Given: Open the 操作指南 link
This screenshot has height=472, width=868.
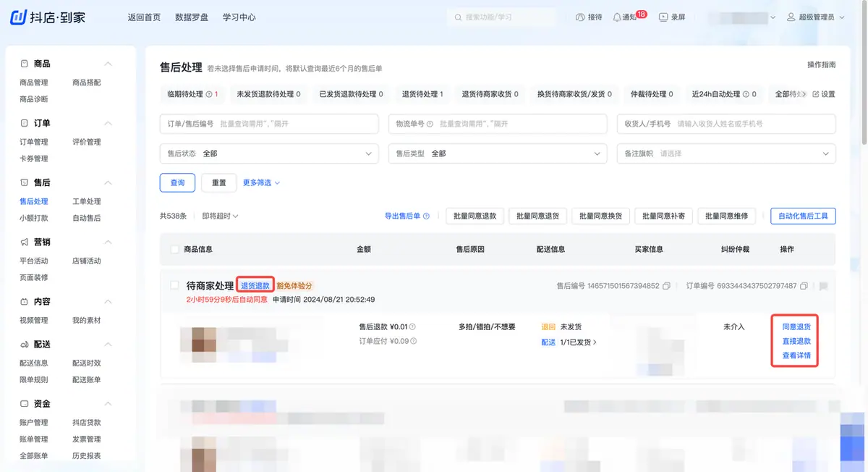Looking at the screenshot, I should [822, 64].
